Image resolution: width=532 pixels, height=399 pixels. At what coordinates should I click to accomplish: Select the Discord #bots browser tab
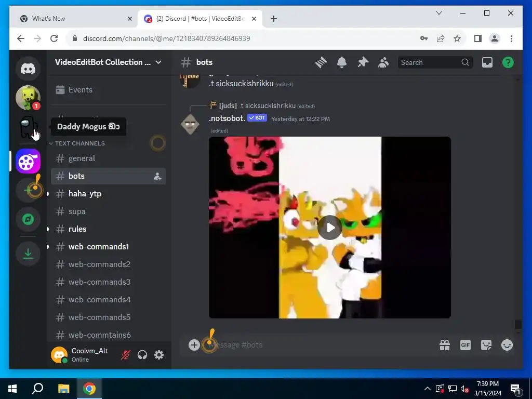tap(199, 19)
